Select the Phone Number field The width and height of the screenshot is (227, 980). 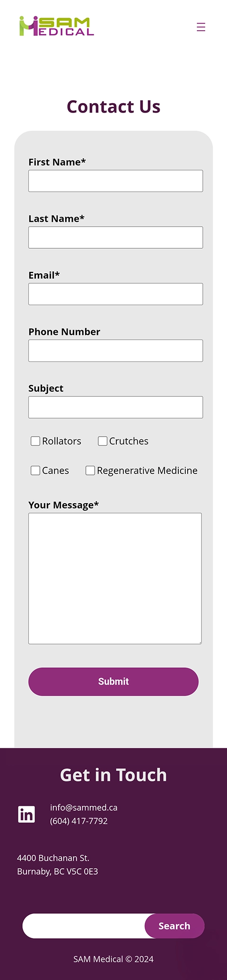(x=116, y=350)
